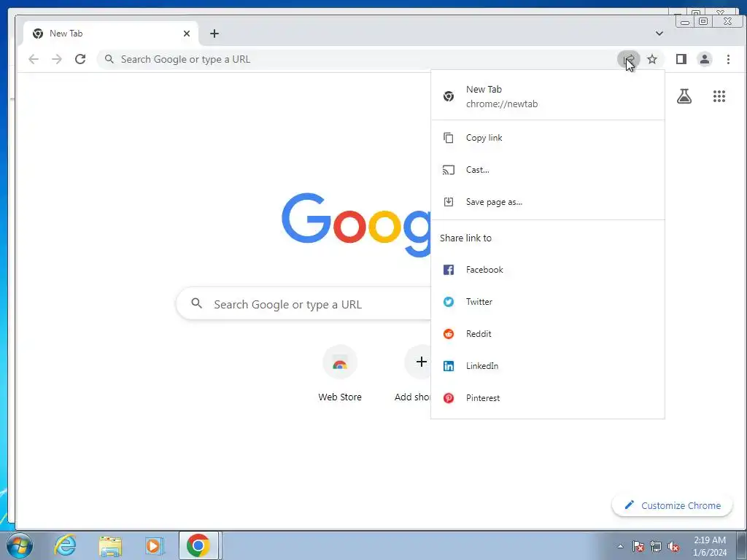
Task: Open the profile avatar icon
Action: point(705,59)
